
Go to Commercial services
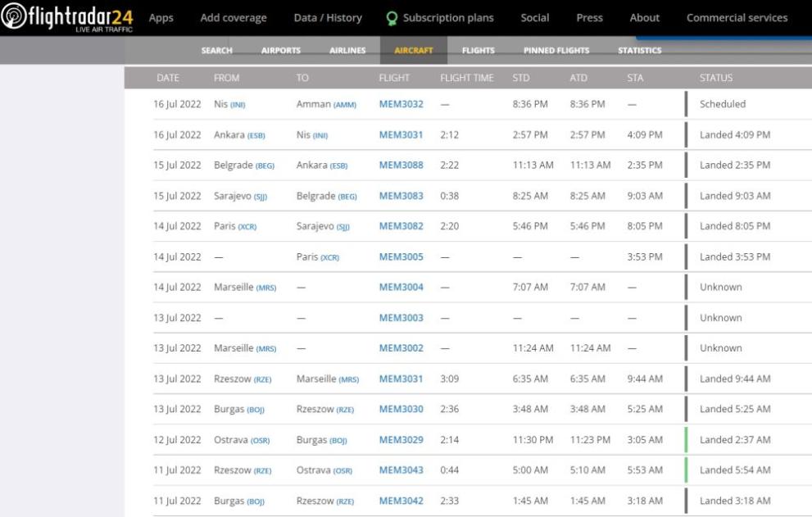click(737, 18)
